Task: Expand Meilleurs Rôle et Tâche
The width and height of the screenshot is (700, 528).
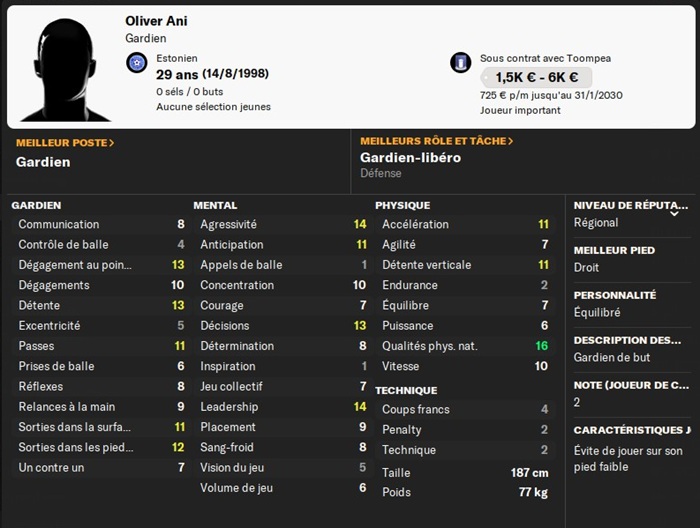Action: [x=437, y=142]
